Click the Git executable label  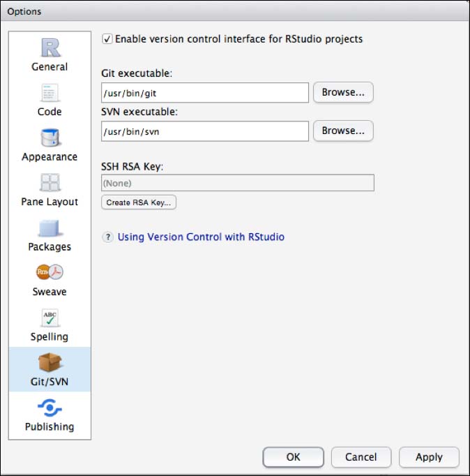click(137, 73)
